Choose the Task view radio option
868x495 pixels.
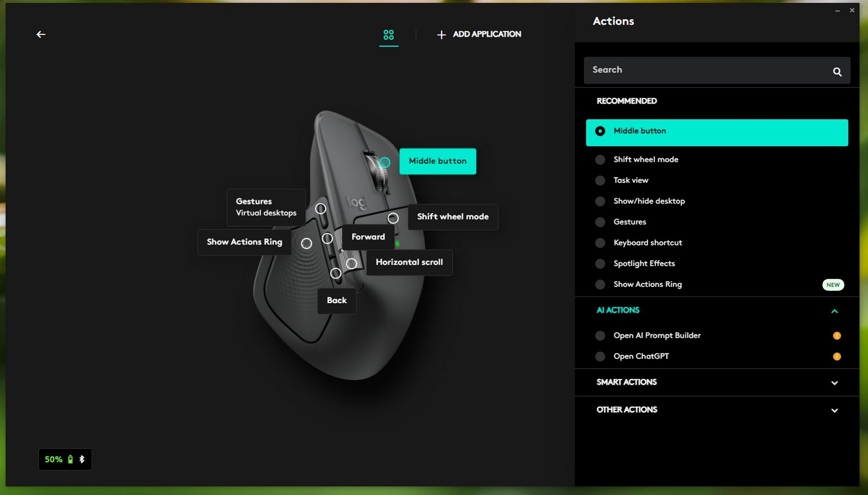(x=600, y=181)
